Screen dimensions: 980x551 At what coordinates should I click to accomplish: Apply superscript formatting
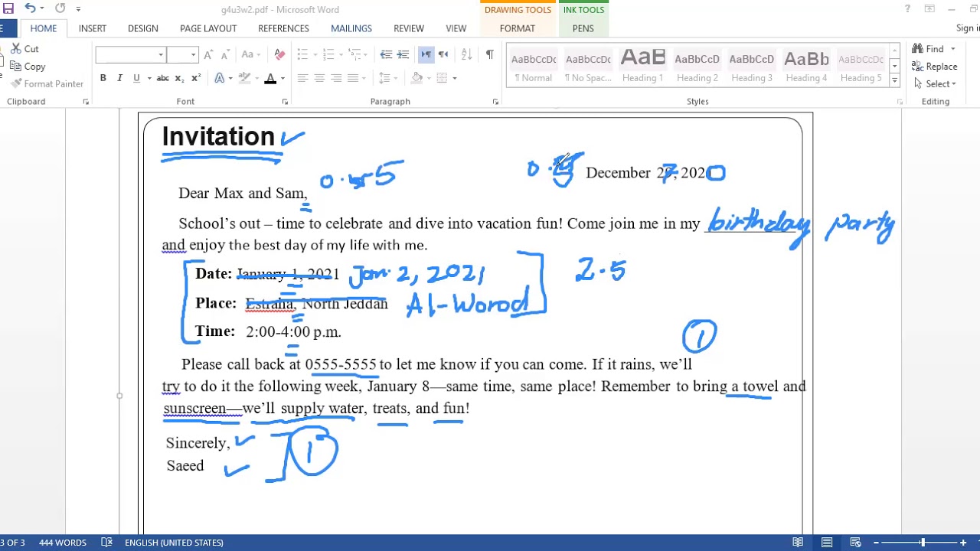(x=196, y=78)
